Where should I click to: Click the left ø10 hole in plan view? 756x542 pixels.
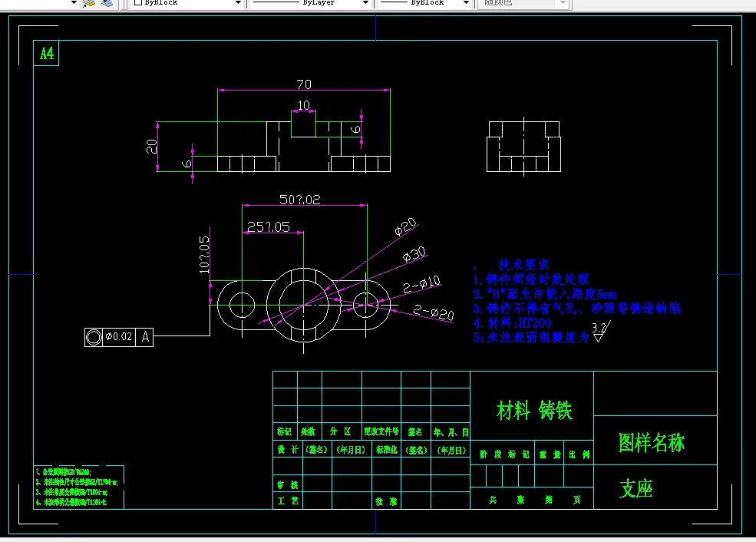tap(242, 305)
